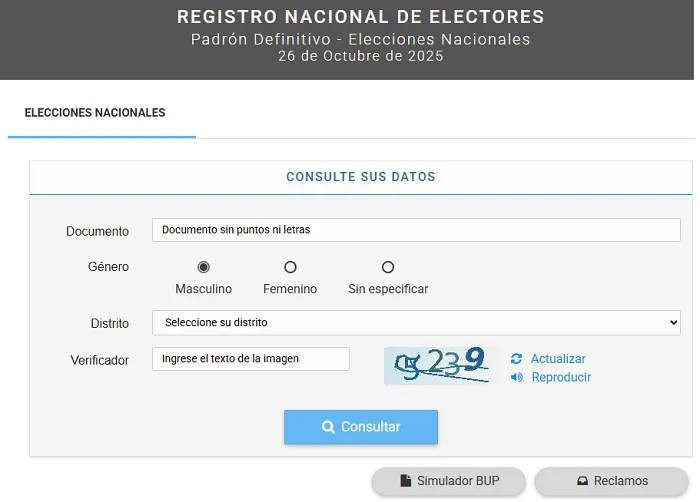This screenshot has height=502, width=700.
Task: Click the Consulte Sus Datos panel heading
Action: [x=361, y=177]
